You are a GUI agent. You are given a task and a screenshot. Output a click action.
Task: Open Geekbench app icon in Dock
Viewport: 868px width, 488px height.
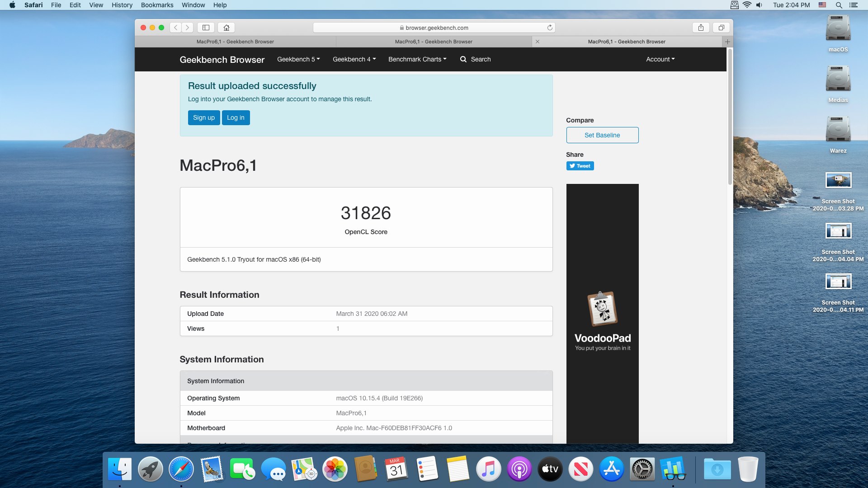point(673,469)
